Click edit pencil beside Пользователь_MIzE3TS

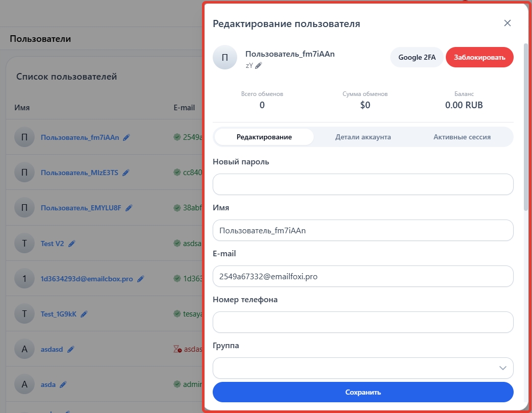[125, 173]
